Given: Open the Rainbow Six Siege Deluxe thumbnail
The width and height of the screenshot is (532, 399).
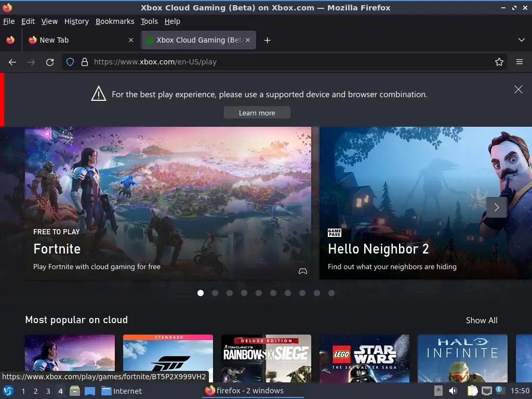Looking at the screenshot, I should (266, 358).
